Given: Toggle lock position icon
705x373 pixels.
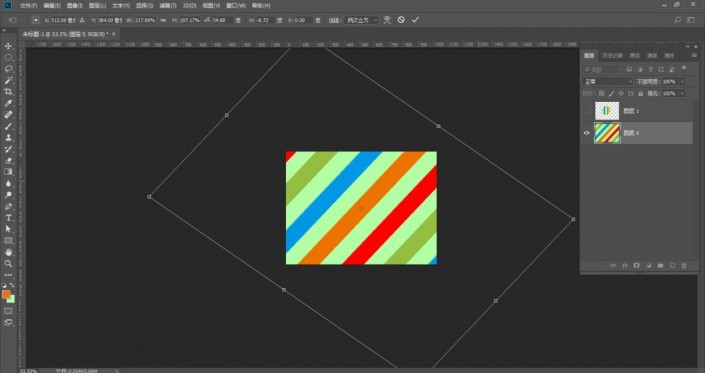Looking at the screenshot, I should coord(621,93).
